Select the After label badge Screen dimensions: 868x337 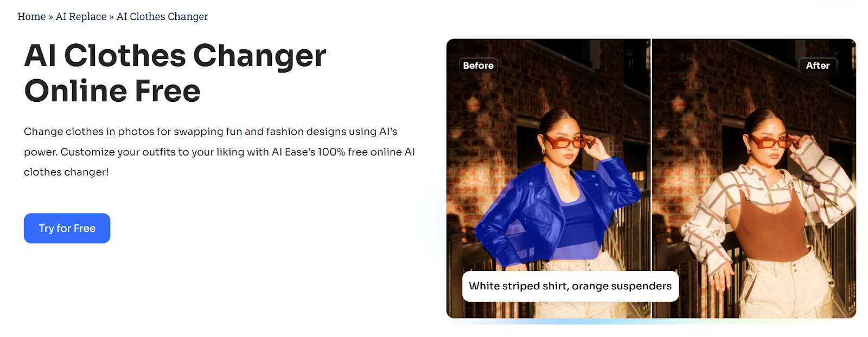tap(818, 66)
